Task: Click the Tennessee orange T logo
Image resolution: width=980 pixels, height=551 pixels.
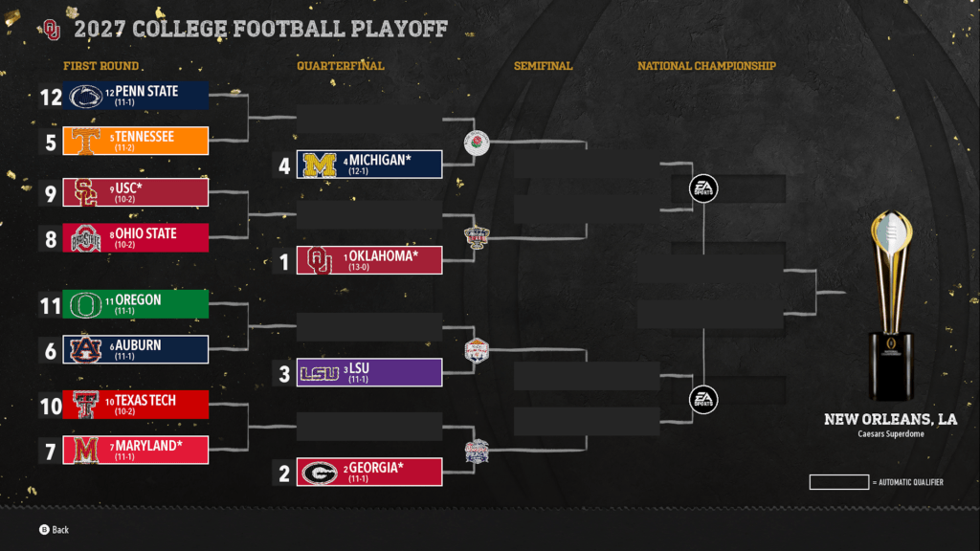Action: [x=87, y=142]
